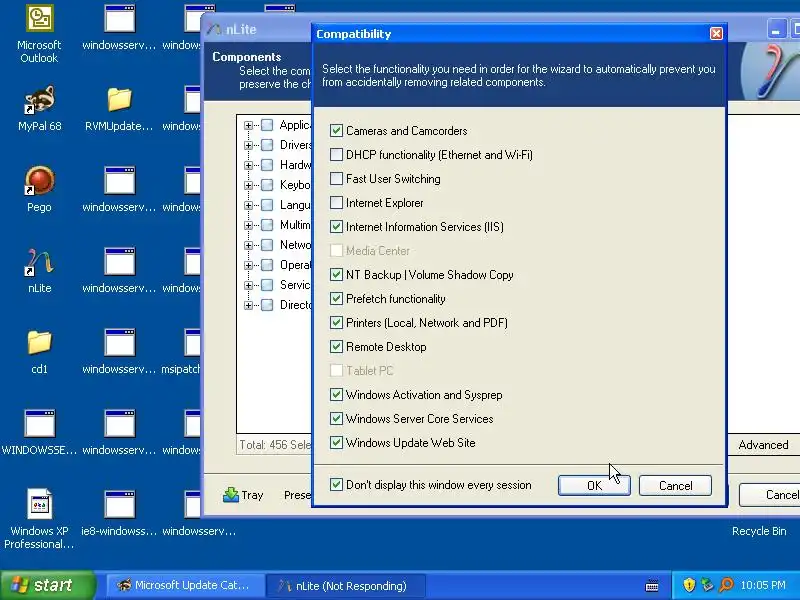Toggle Windows Update Web Site
The image size is (800, 600).
pyautogui.click(x=336, y=442)
